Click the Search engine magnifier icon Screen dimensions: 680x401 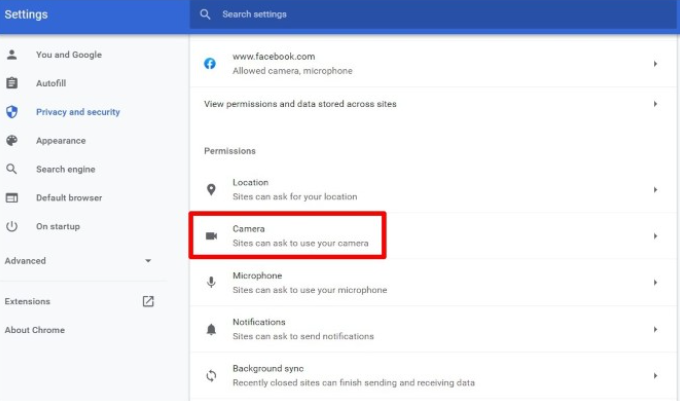point(12,169)
